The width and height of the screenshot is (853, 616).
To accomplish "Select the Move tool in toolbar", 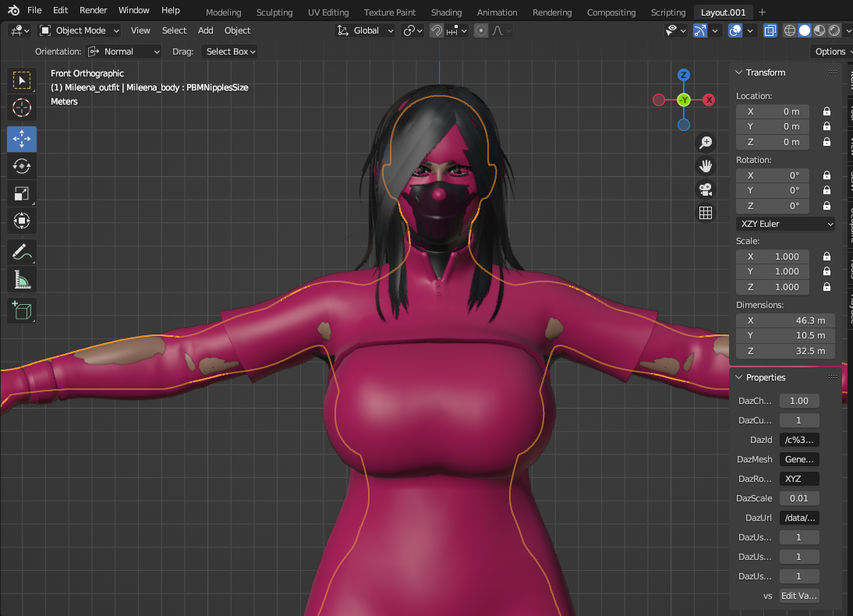I will [22, 139].
